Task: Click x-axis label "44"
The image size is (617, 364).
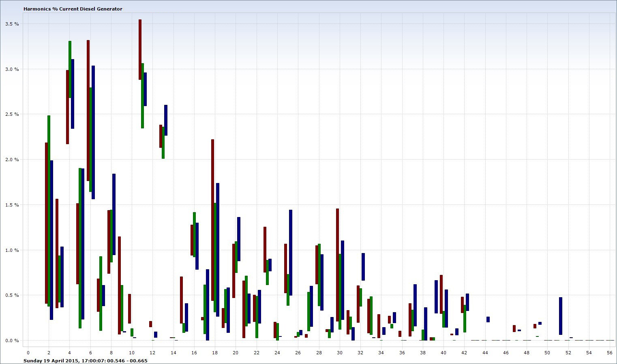Action: [x=485, y=353]
